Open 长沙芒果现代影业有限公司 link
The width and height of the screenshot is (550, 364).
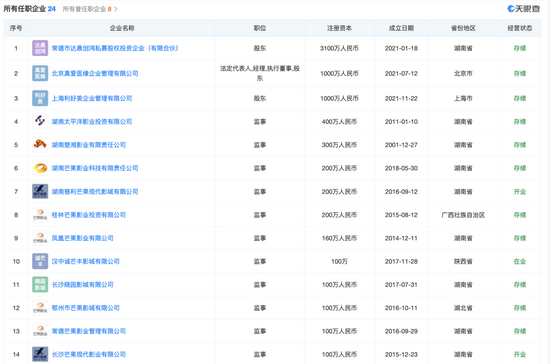[89, 354]
